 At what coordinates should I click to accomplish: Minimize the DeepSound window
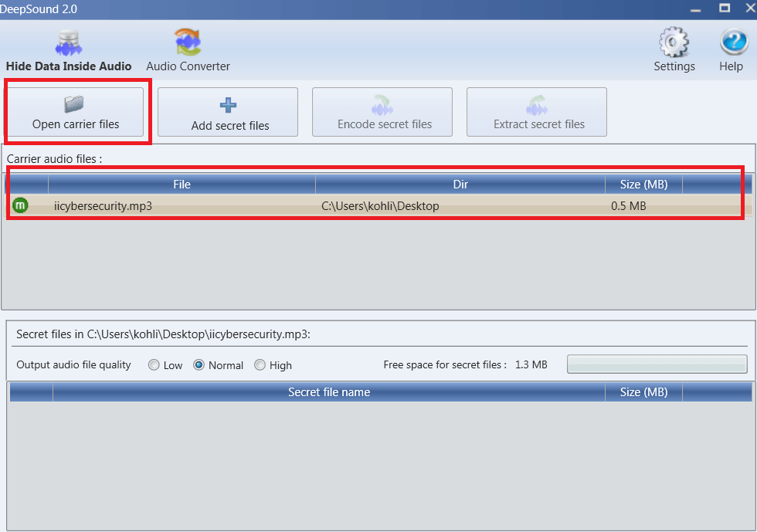[696, 8]
